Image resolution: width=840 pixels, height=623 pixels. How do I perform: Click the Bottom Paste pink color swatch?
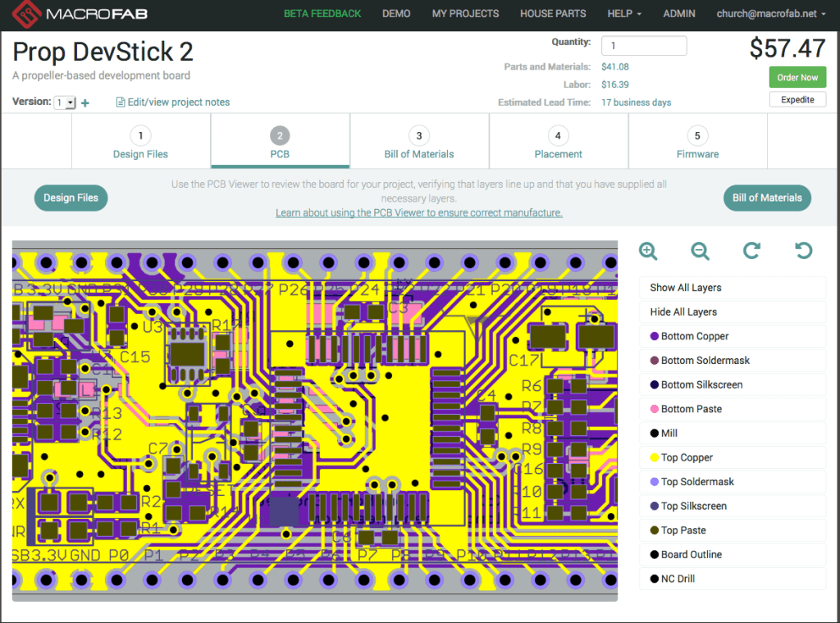(655, 409)
